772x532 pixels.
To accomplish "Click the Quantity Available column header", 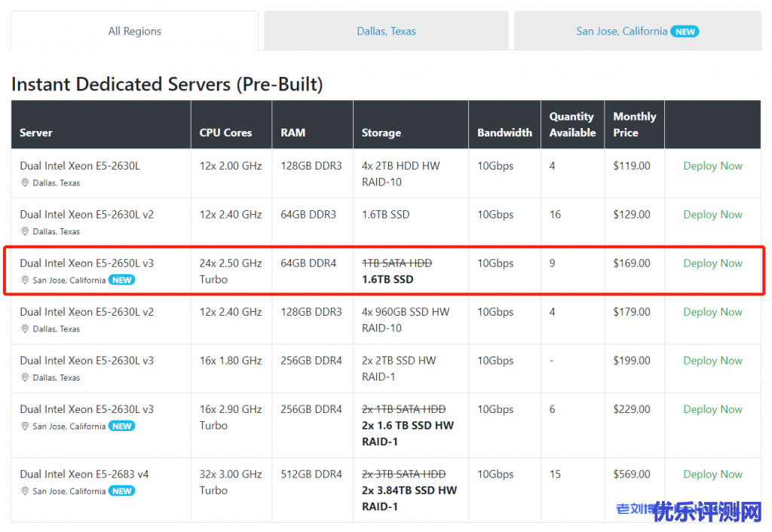I will point(572,124).
